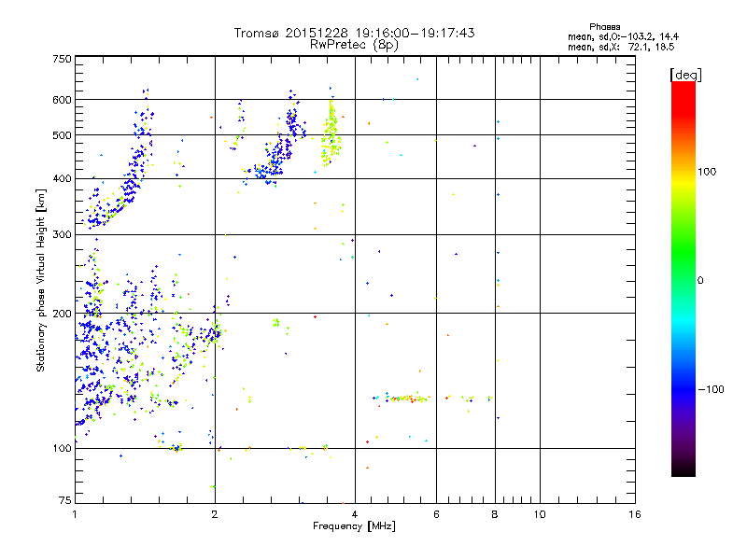Click the x-axis tick label '6'
Viewport: 747px width, 560px height.
[x=436, y=514]
